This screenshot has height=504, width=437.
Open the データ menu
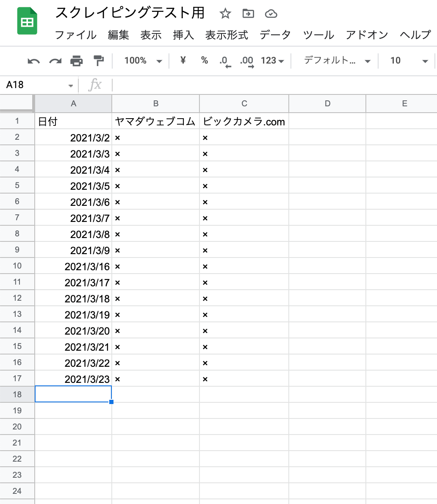tap(275, 35)
